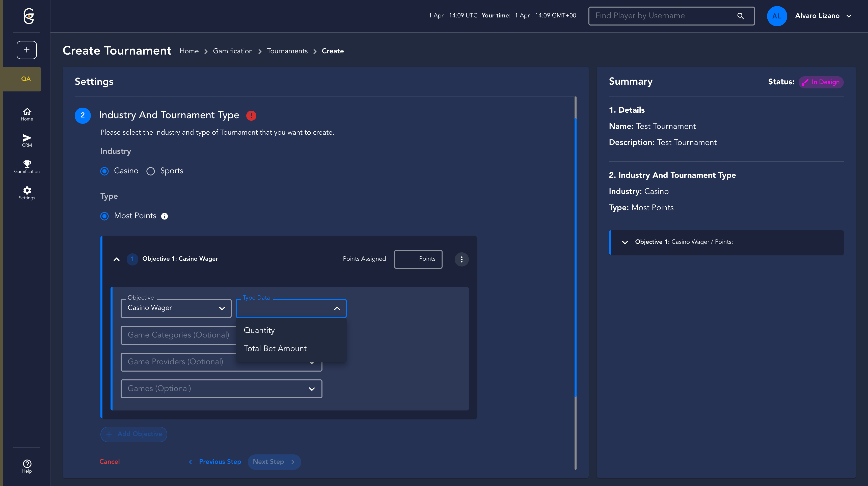Image resolution: width=868 pixels, height=486 pixels.
Task: Open the Home sidebar icon
Action: pyautogui.click(x=26, y=114)
